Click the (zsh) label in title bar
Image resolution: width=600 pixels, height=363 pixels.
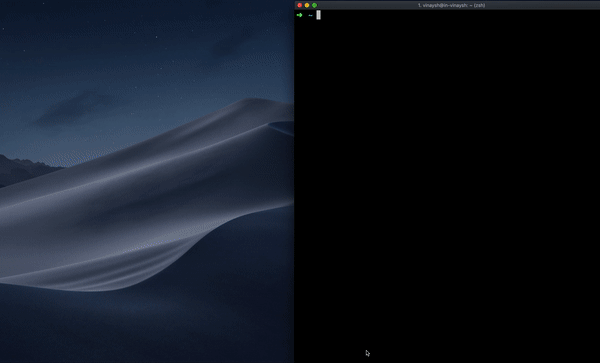[x=479, y=5]
